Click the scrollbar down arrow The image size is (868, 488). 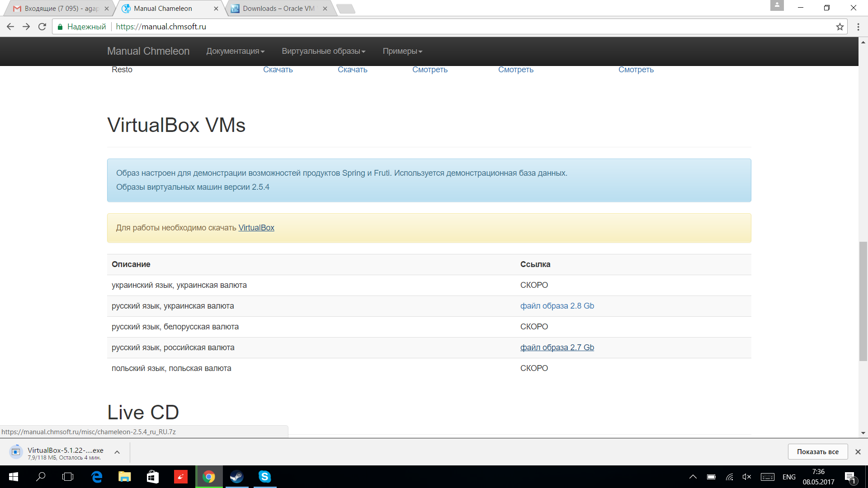(863, 433)
